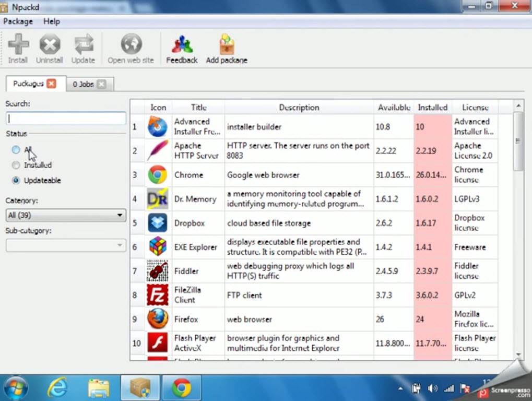Open the Help menu

(x=52, y=21)
